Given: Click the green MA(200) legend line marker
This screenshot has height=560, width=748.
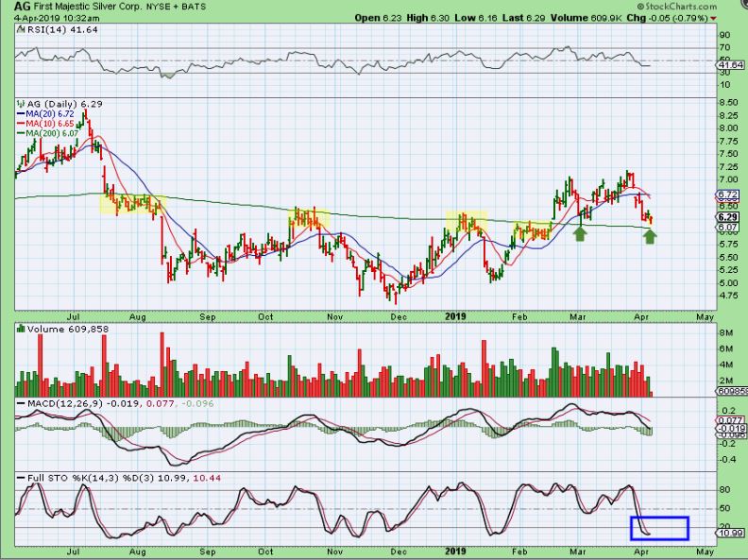Looking at the screenshot, I should [x=21, y=133].
